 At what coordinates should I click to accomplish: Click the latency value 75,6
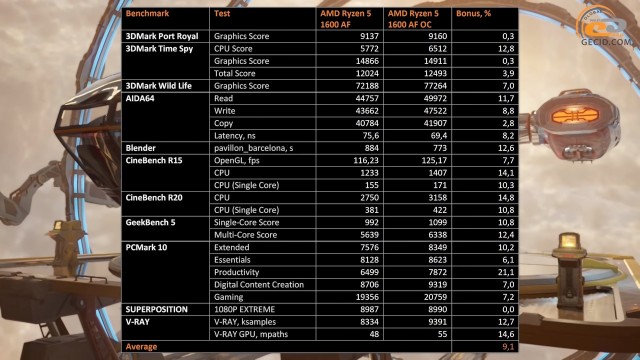[370, 136]
